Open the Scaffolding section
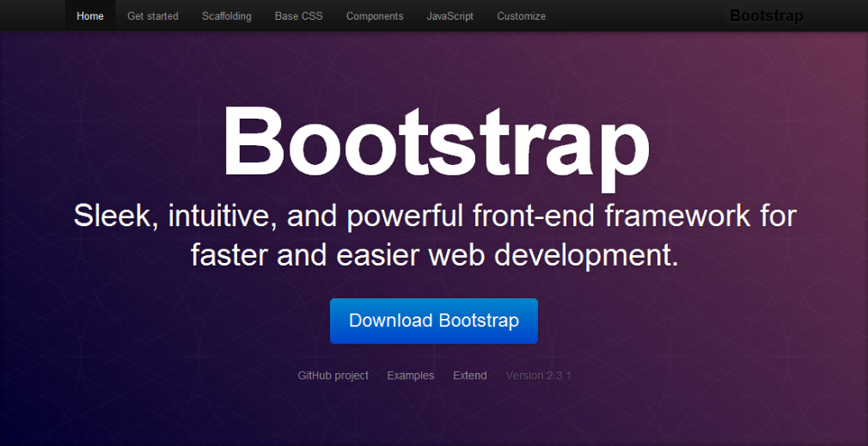The height and width of the screenshot is (446, 868). [226, 16]
